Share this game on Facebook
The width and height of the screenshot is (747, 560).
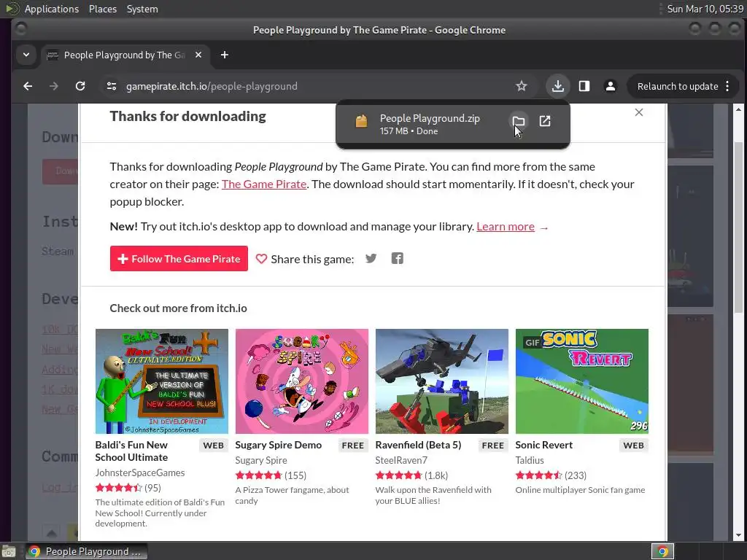point(397,259)
